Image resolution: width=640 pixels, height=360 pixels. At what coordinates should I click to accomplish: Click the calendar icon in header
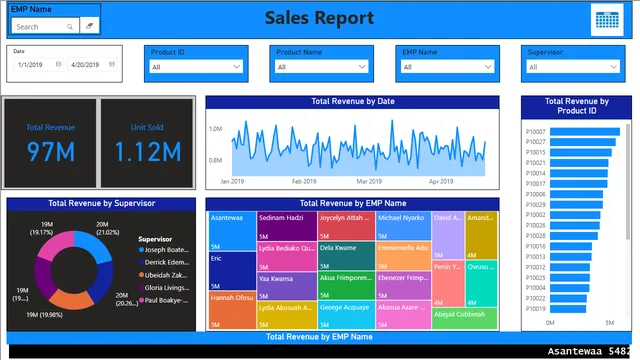[607, 20]
